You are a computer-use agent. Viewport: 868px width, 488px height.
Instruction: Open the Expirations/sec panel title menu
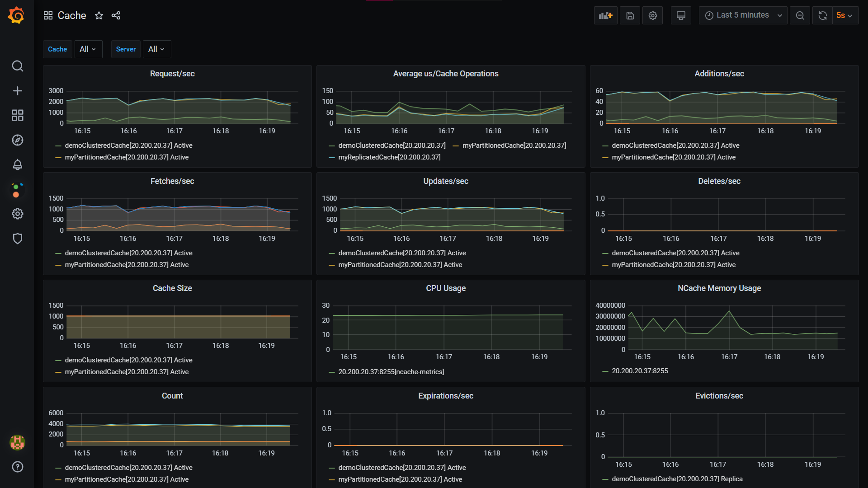coord(446,396)
